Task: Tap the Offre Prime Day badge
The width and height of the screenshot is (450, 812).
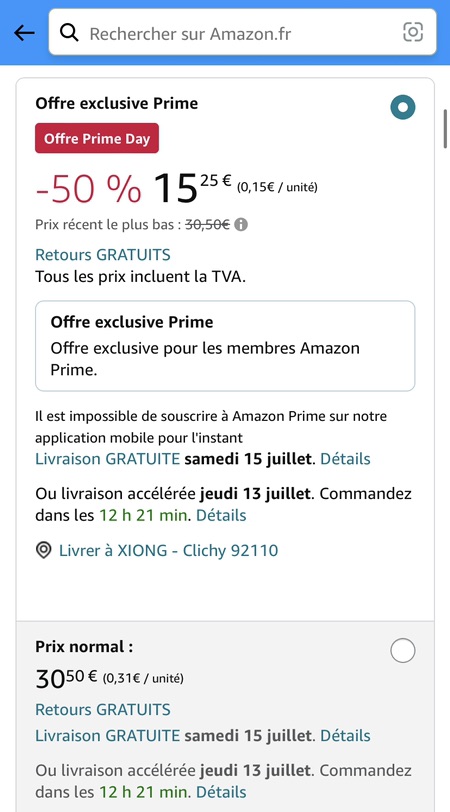Action: click(97, 138)
